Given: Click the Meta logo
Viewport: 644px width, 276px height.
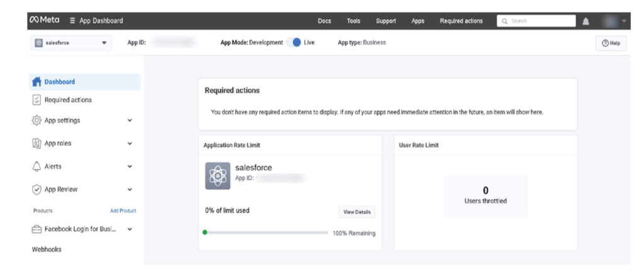Looking at the screenshot, I should 45,20.
